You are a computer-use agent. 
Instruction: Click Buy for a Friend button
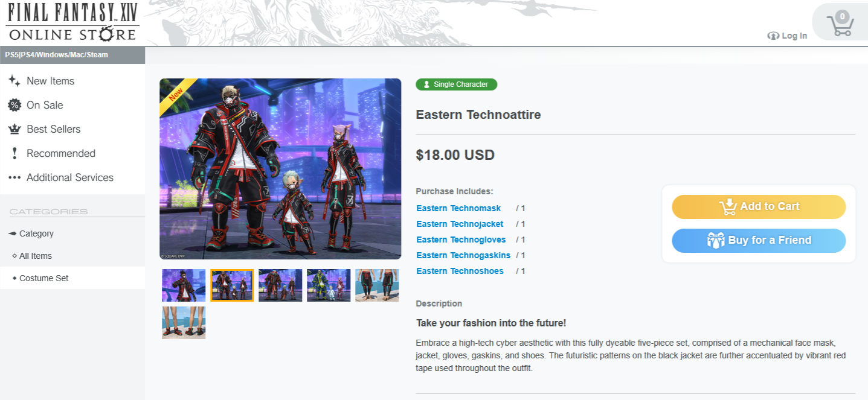[759, 241]
